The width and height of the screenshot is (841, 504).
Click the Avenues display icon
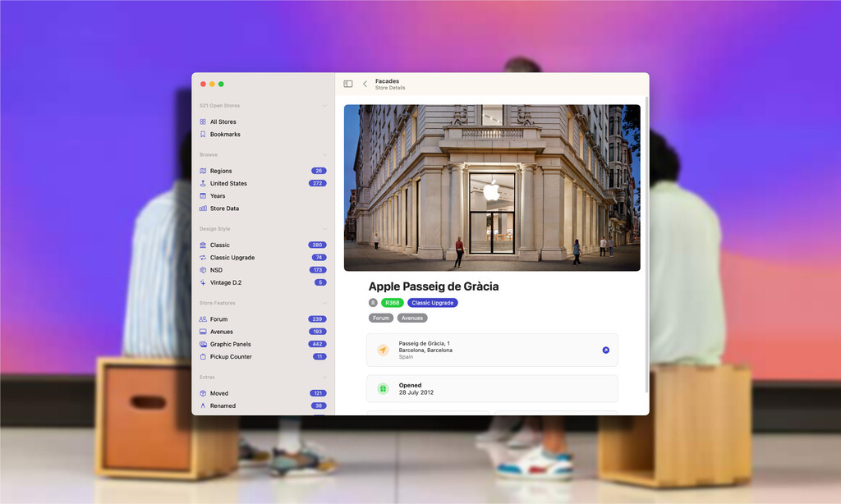203,332
